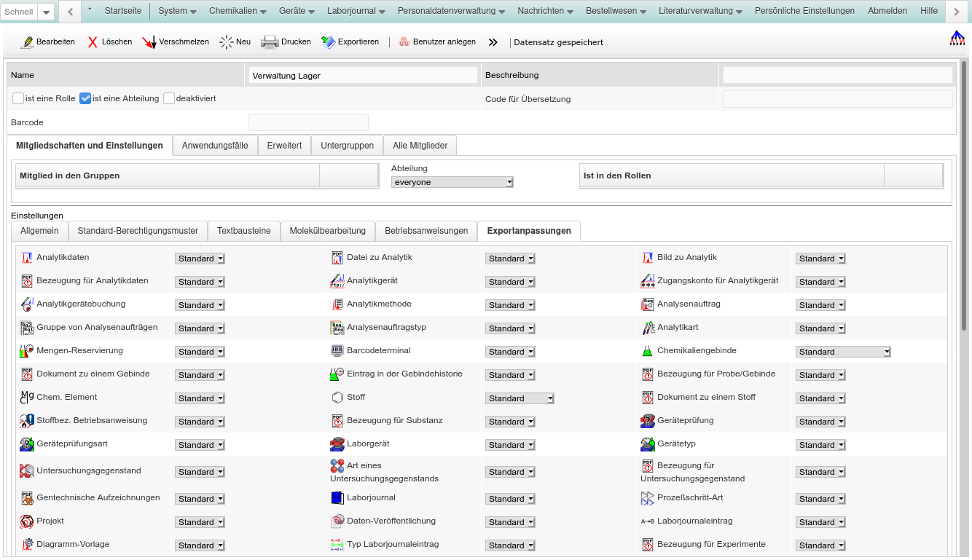Viewport: 972px width, 560px height.
Task: Uncheck the 'ist eine Abteilung' checkbox
Action: tap(85, 98)
